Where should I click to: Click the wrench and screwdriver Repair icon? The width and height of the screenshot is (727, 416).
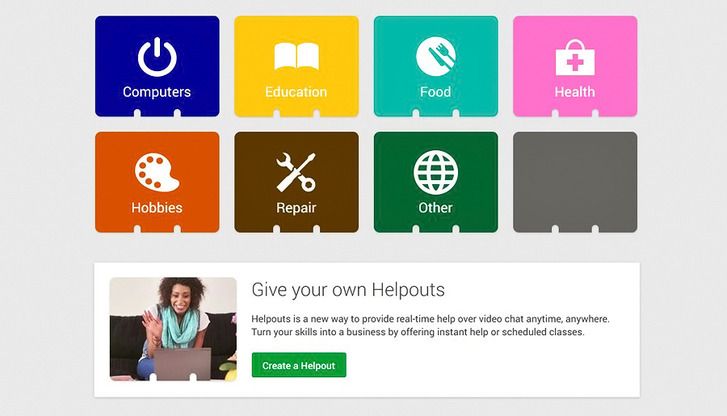[x=296, y=173]
